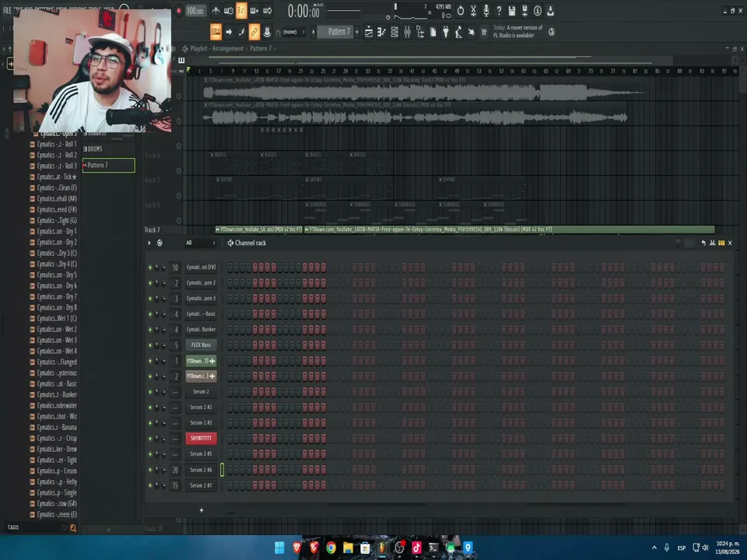Screen dimensions: 747x560
Task: Click newer version of FL Studio notice
Action: point(518,31)
